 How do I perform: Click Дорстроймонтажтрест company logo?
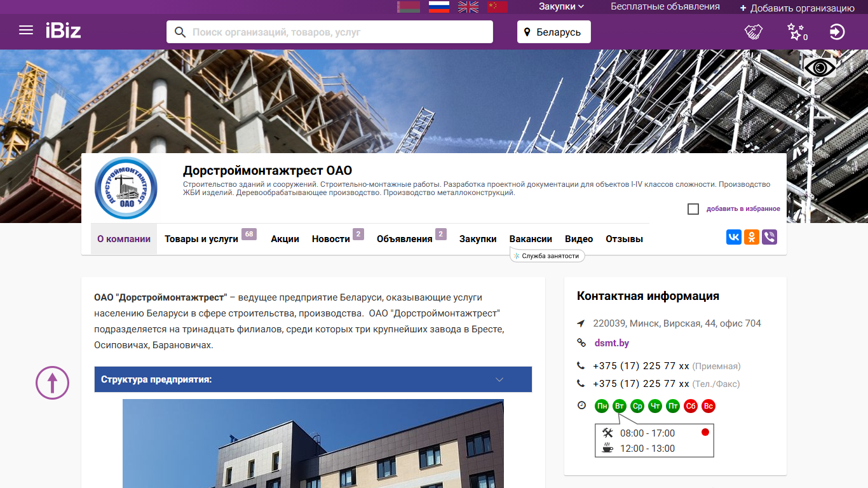[x=126, y=188]
